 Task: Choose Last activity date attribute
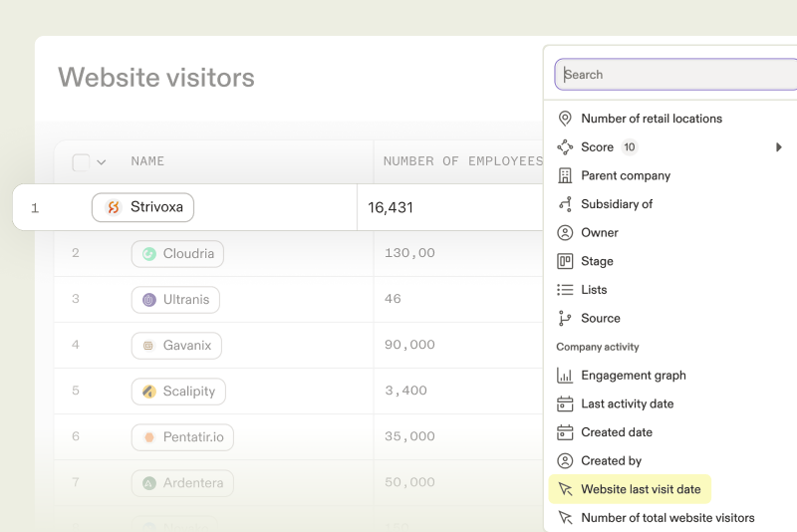(x=628, y=403)
